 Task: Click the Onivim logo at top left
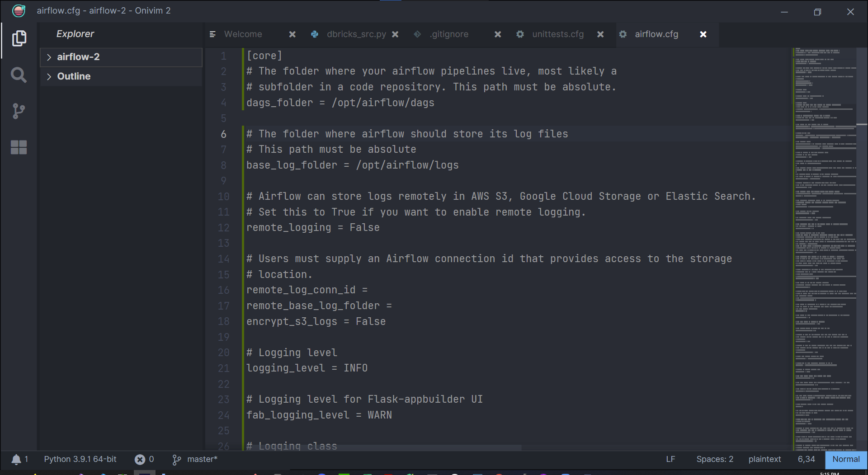tap(19, 10)
